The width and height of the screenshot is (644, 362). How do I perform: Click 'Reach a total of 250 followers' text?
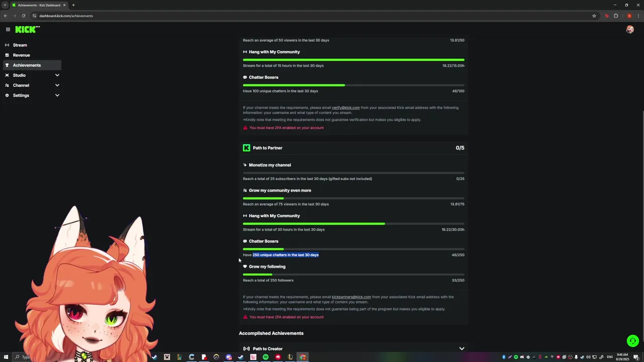[268, 281]
